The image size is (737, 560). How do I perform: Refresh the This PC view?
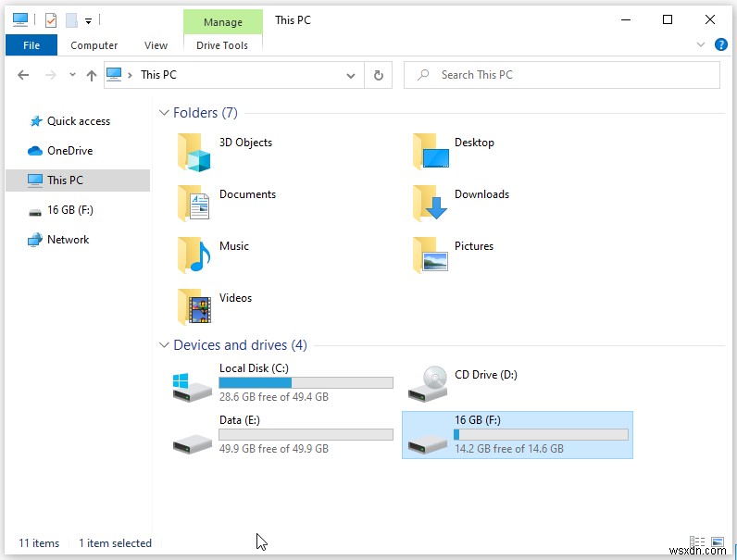[379, 75]
